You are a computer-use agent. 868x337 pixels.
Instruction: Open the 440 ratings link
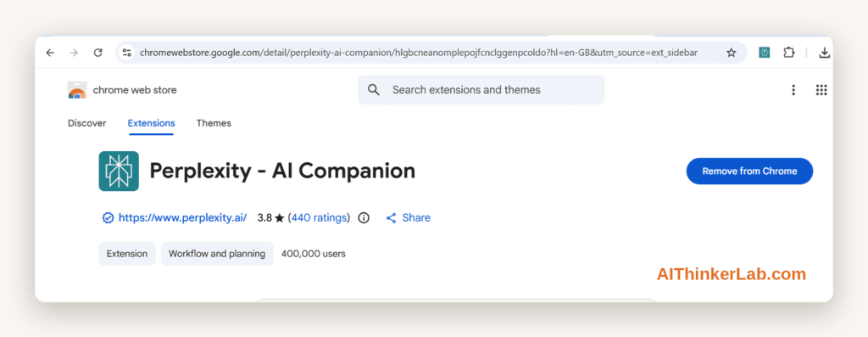click(319, 218)
